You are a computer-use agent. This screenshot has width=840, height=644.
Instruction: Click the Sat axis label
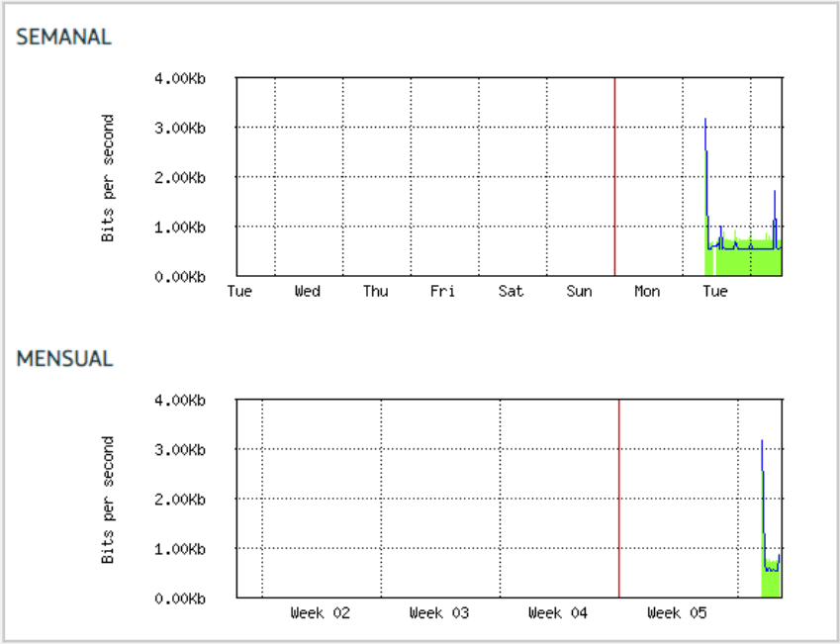pyautogui.click(x=511, y=291)
